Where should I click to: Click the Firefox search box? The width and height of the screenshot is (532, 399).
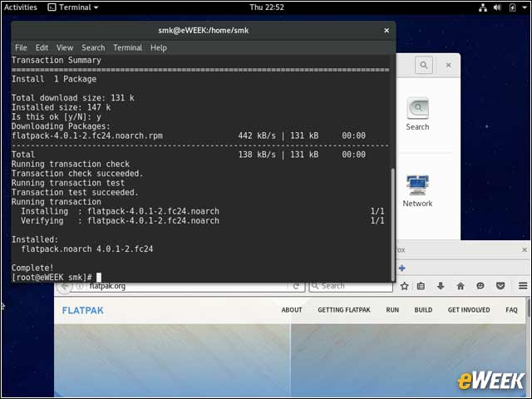coord(351,286)
